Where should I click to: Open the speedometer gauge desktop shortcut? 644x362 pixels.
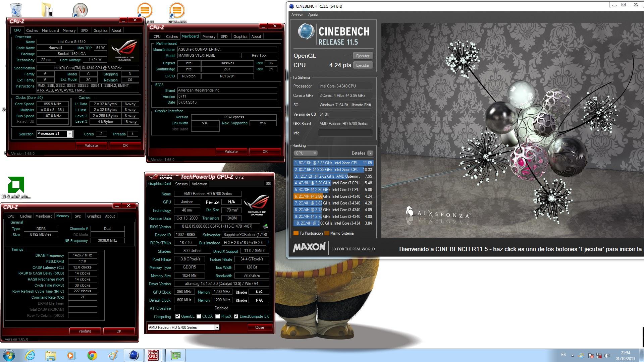[x=80, y=10]
